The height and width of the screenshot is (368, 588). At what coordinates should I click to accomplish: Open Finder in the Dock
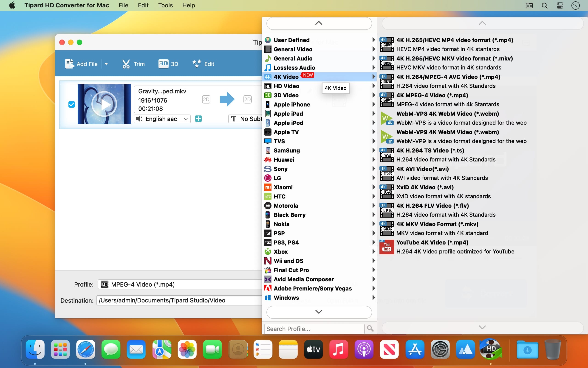point(35,350)
